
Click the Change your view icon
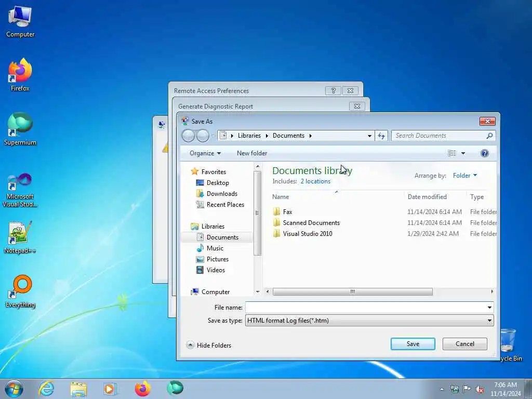452,153
